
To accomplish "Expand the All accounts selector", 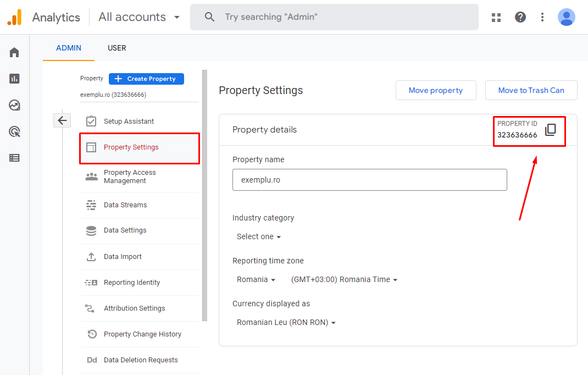I will [139, 17].
